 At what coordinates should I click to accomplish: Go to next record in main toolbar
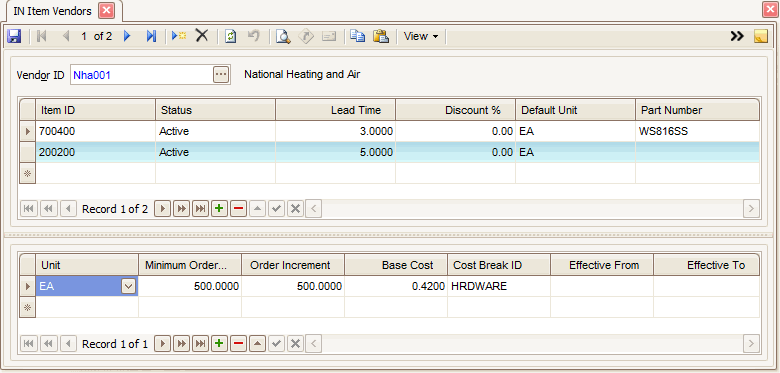pyautogui.click(x=127, y=36)
